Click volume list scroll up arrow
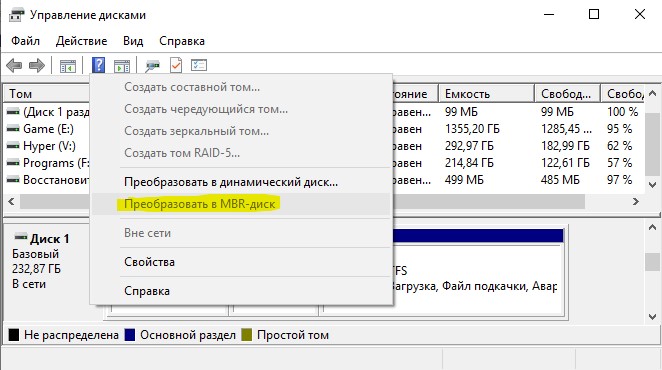 pyautogui.click(x=652, y=93)
